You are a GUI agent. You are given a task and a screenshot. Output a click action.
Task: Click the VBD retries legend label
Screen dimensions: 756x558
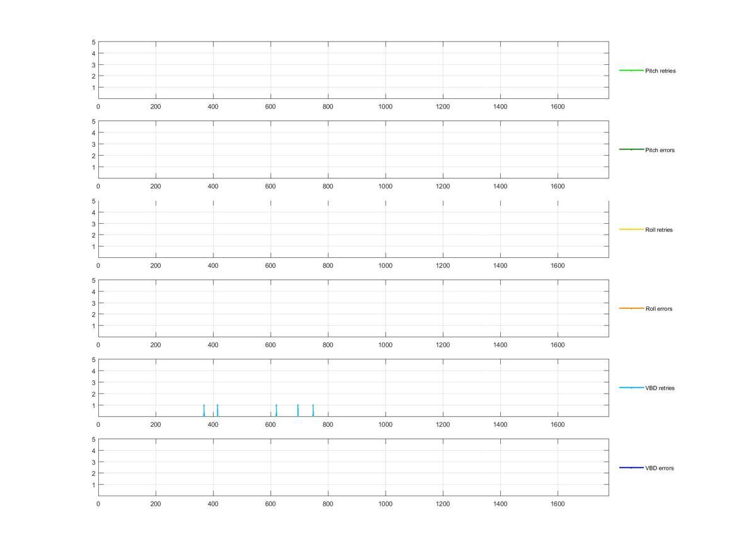660,388
